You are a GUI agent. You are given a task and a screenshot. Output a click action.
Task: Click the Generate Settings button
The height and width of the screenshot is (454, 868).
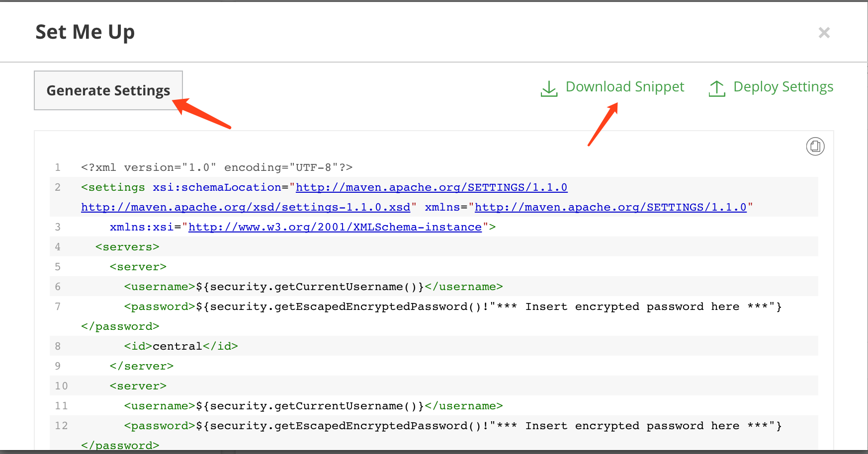click(108, 90)
